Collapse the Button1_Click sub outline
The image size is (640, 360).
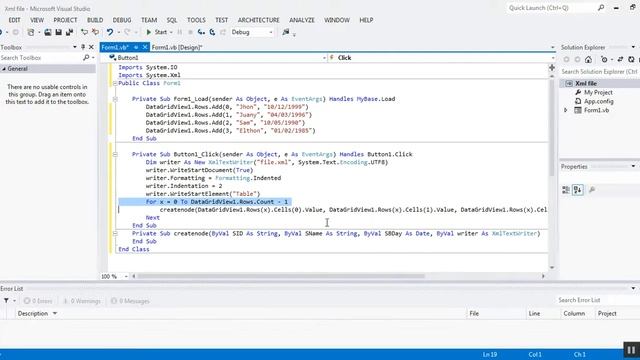pyautogui.click(x=115, y=155)
